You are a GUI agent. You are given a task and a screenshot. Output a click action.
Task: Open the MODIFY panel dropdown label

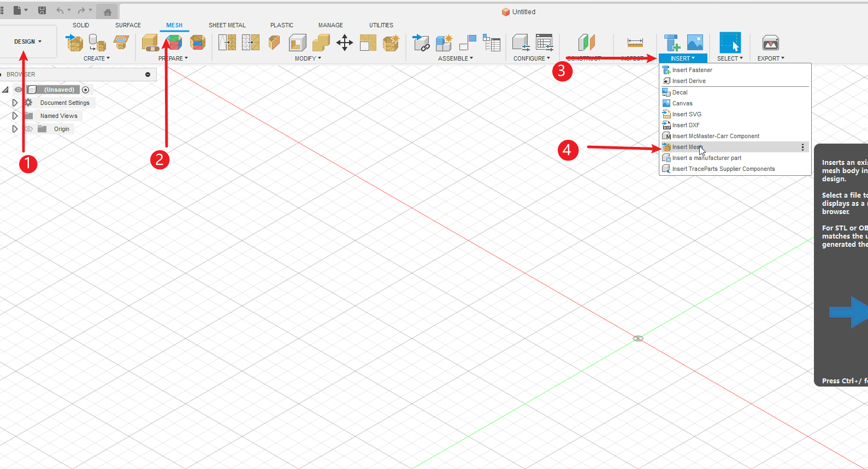point(308,58)
